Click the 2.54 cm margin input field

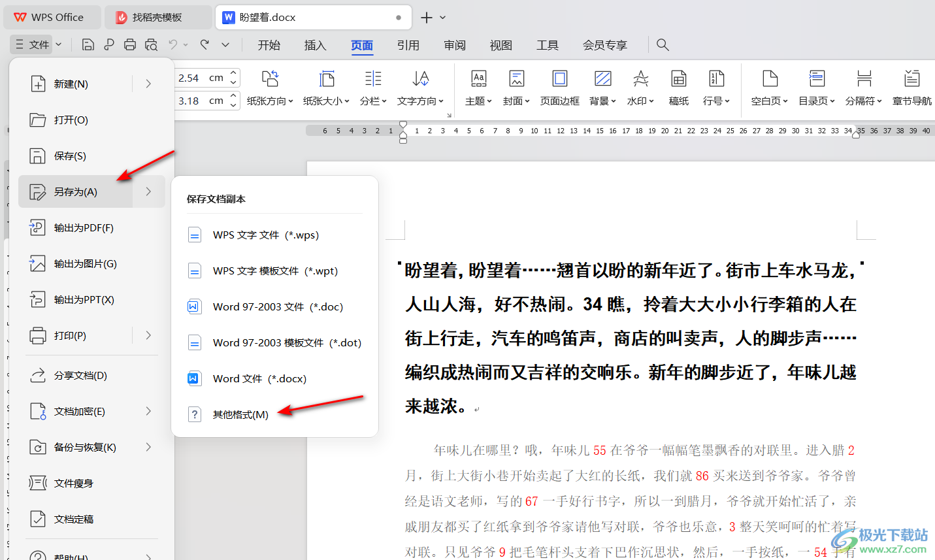(201, 78)
